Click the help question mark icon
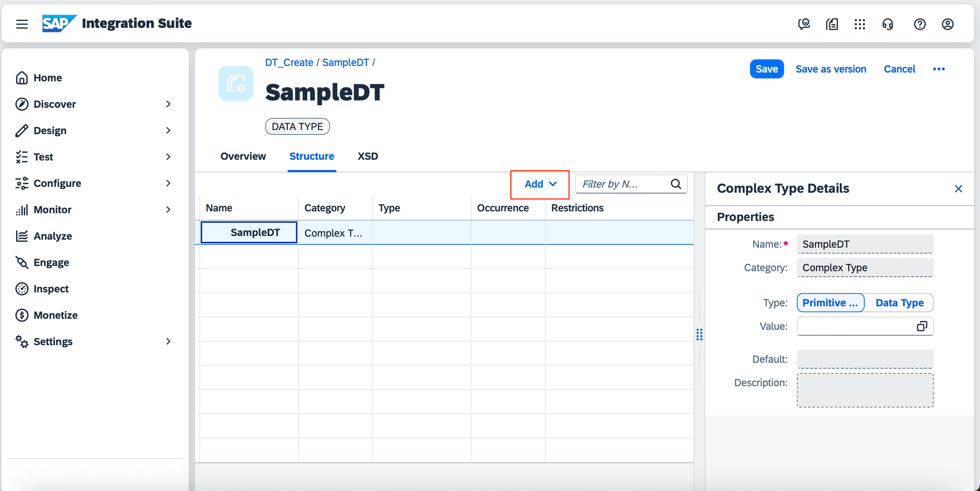980x491 pixels. 920,24
